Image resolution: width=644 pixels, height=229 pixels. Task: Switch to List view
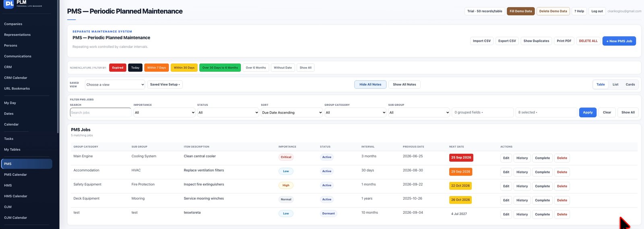click(x=615, y=85)
